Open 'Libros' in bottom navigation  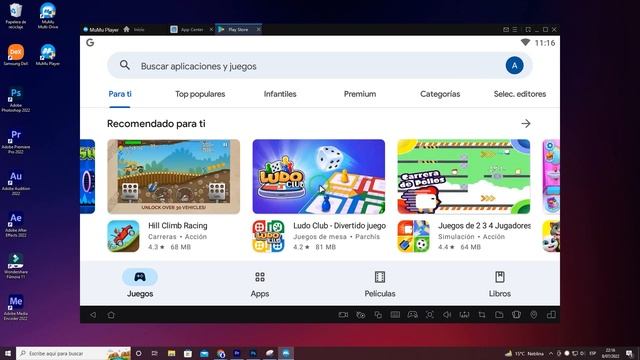coord(500,283)
